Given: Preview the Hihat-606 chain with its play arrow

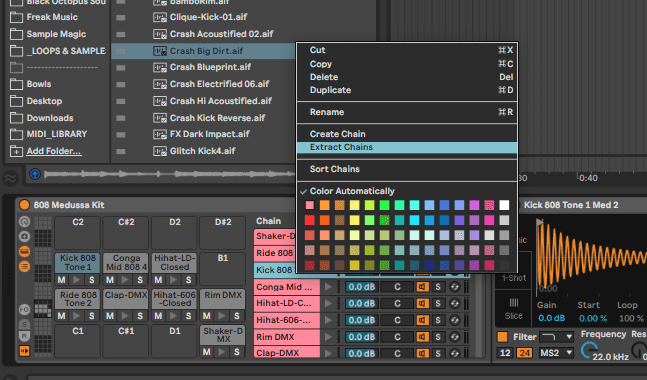Looking at the screenshot, I should point(328,320).
